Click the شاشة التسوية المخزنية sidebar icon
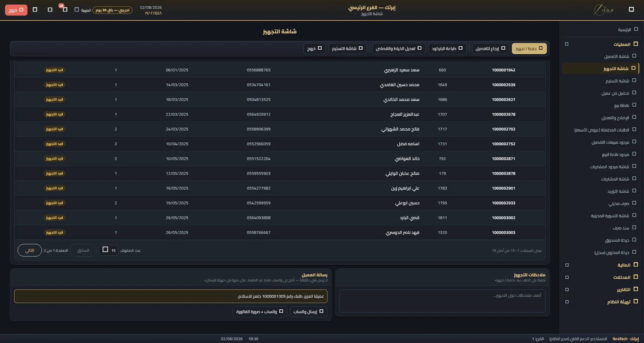Image resolution: width=644 pixels, height=343 pixels. point(634,216)
